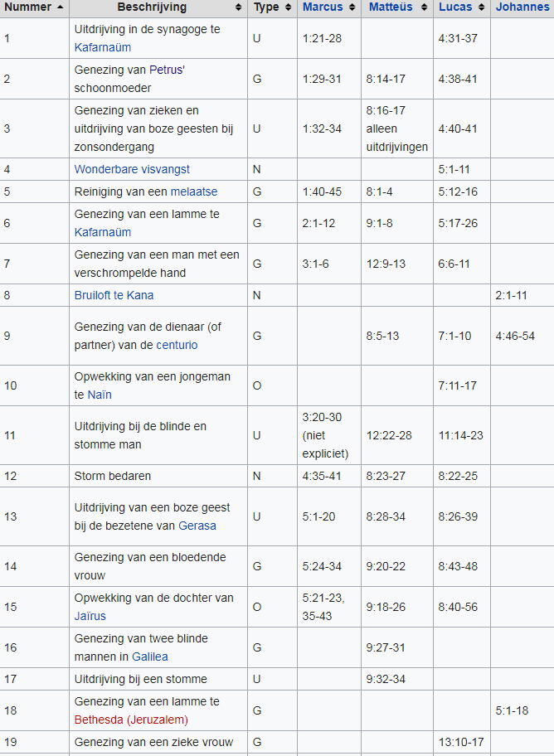Viewport: 554px width, 756px height.
Task: Click the sort arrow beside Nummer header
Action: [60, 7]
